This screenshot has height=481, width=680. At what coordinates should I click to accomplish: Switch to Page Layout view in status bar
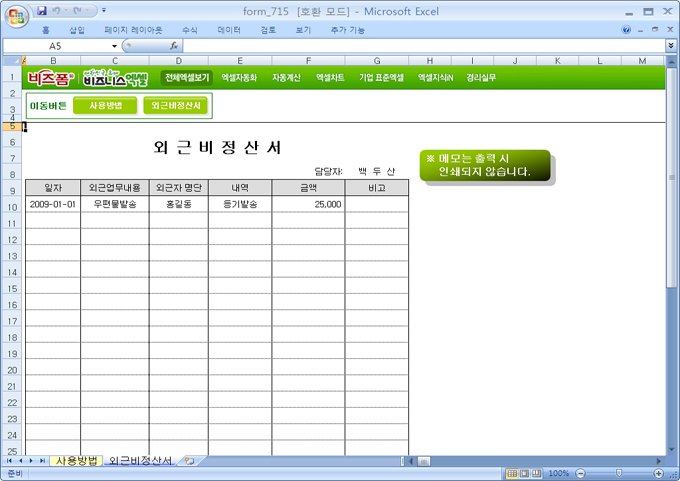pyautogui.click(x=524, y=474)
